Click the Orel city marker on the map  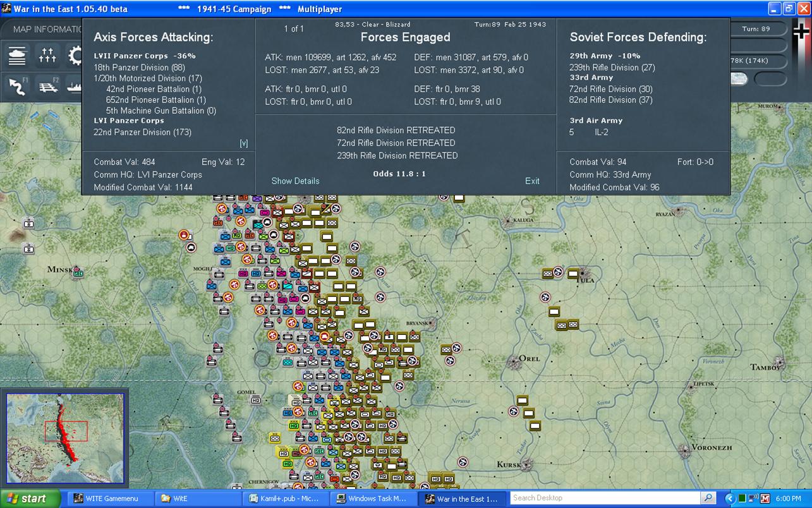tap(512, 361)
